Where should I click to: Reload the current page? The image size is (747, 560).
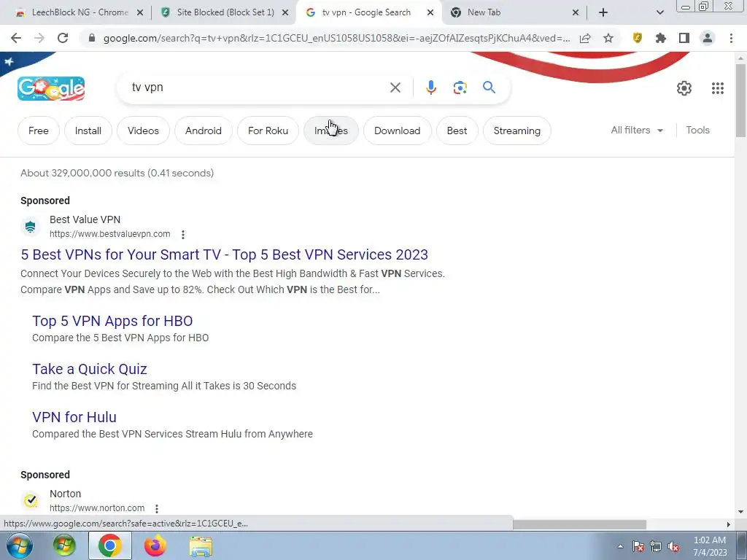click(63, 38)
